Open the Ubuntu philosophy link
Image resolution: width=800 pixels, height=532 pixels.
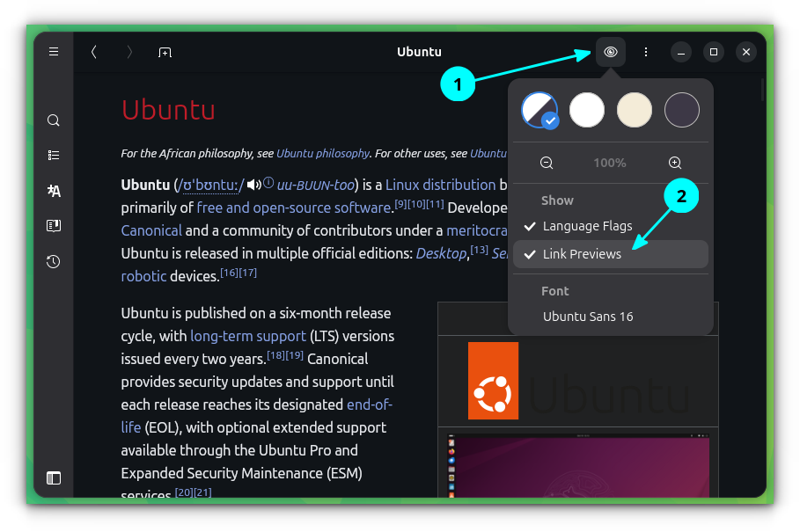click(x=322, y=153)
